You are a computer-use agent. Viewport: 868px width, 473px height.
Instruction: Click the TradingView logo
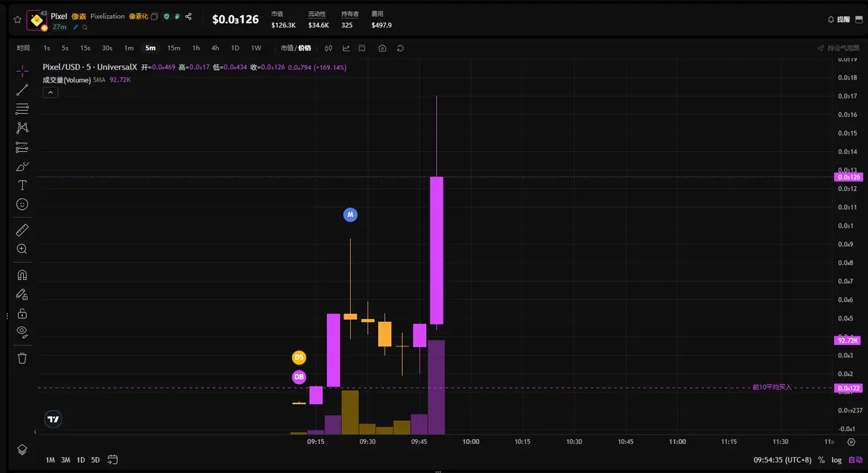click(53, 419)
